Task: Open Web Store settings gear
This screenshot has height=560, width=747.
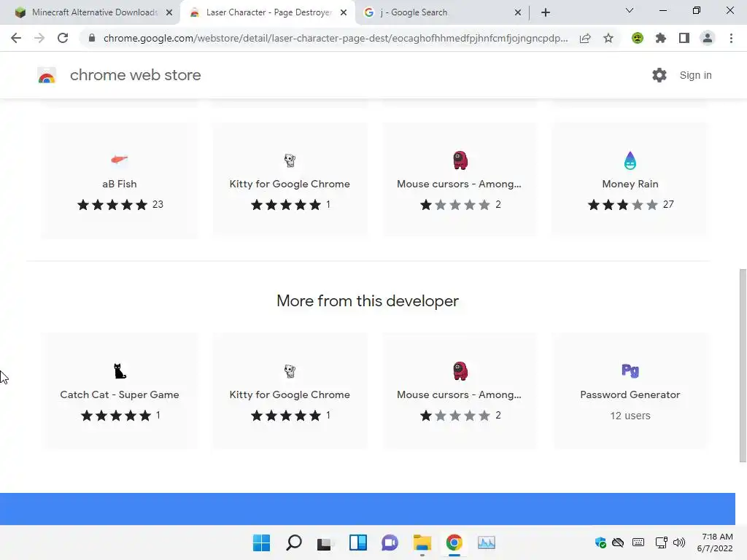Action: (659, 75)
